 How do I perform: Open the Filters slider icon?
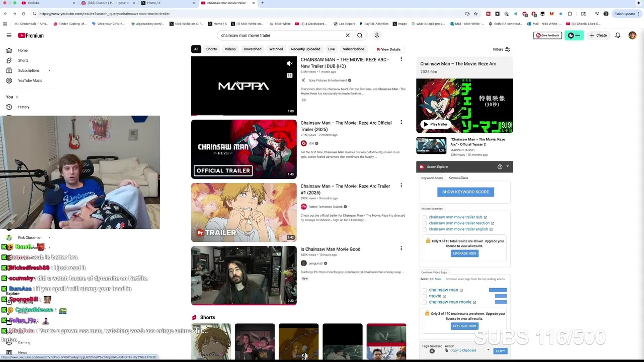[x=507, y=49]
